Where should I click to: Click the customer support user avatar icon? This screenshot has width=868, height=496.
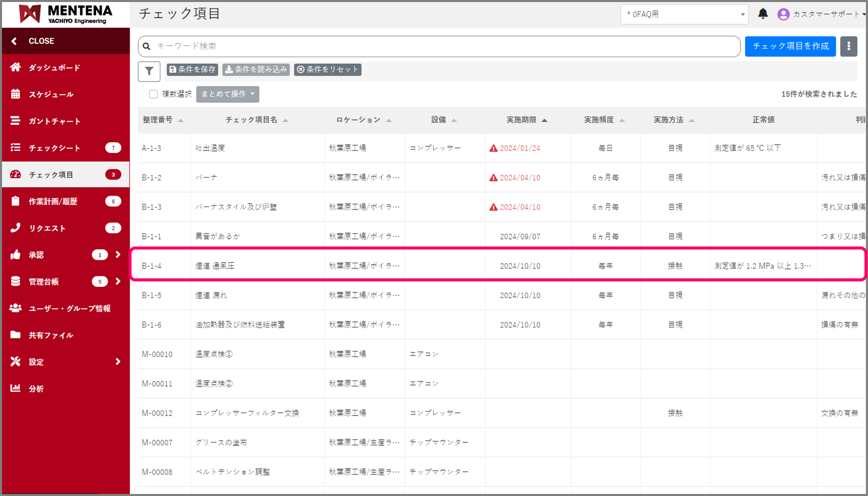(x=783, y=14)
